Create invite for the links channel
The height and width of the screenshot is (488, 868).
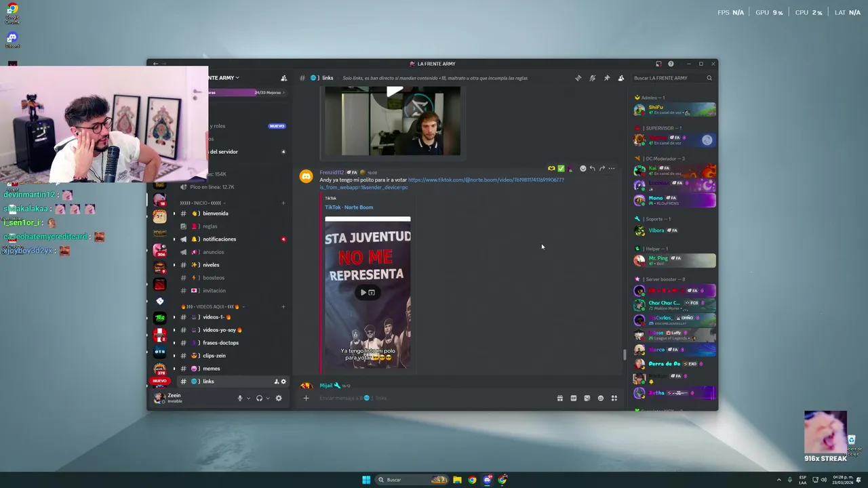point(276,382)
